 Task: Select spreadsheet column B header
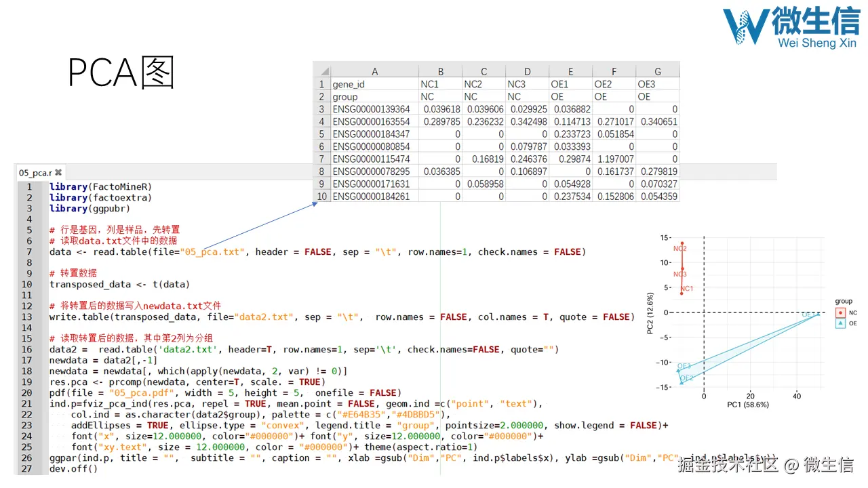pyautogui.click(x=440, y=71)
